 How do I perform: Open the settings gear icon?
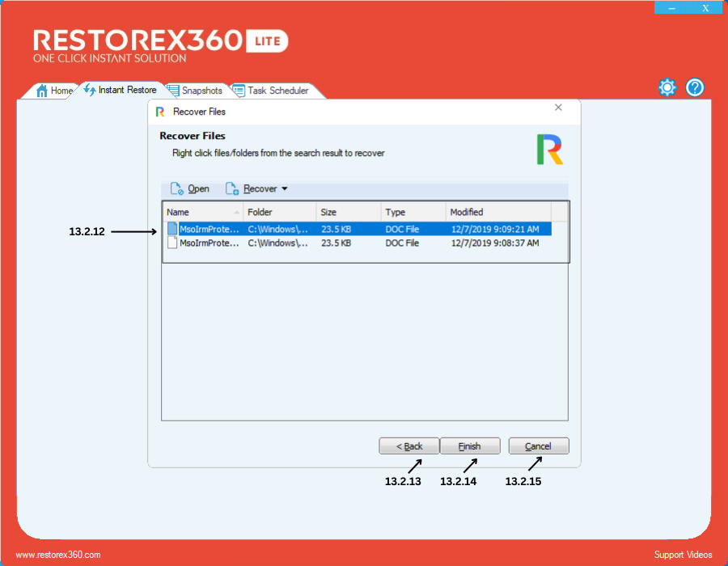click(x=667, y=87)
